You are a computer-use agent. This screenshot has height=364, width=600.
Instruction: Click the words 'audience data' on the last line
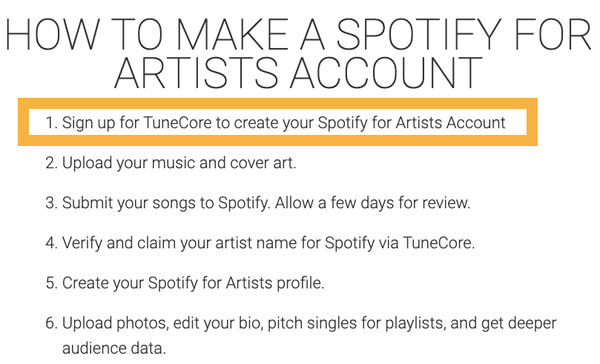coord(114,348)
